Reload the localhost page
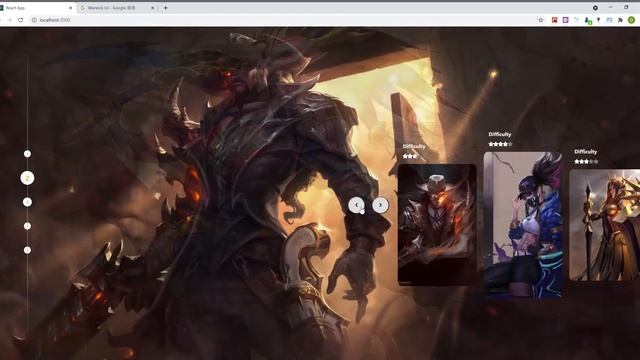Image resolution: width=640 pixels, height=360 pixels. click(x=20, y=20)
